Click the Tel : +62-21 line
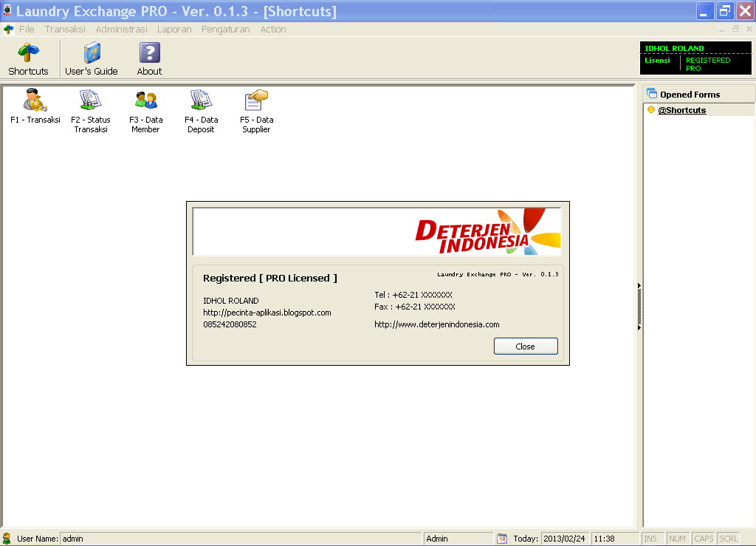756x546 pixels. (413, 295)
